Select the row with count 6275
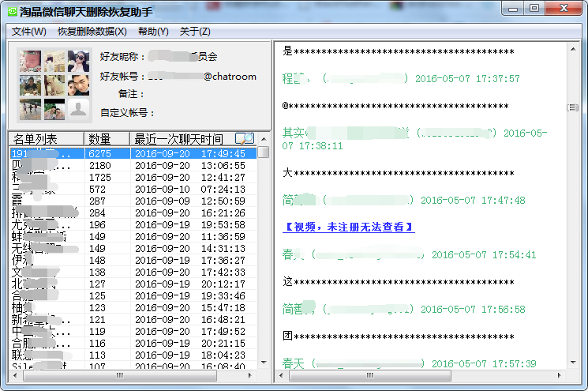This screenshot has width=588, height=391. (x=133, y=153)
